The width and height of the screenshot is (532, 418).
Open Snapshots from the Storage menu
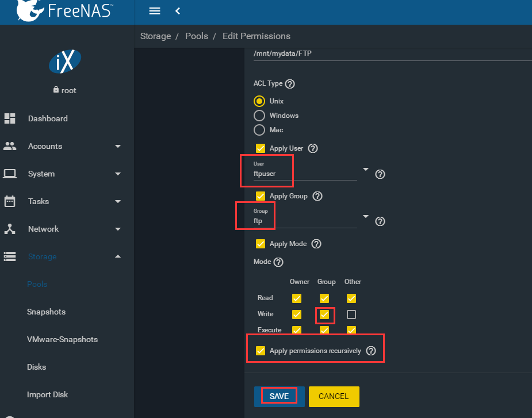[46, 312]
